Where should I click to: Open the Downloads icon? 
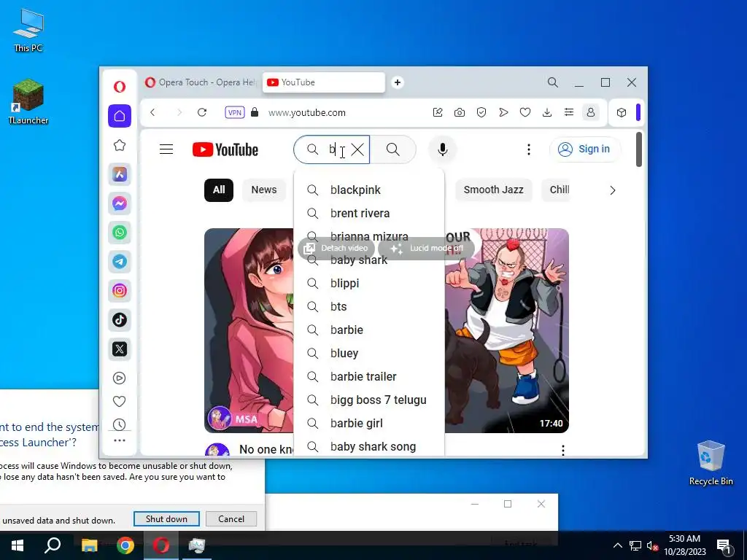[547, 112]
